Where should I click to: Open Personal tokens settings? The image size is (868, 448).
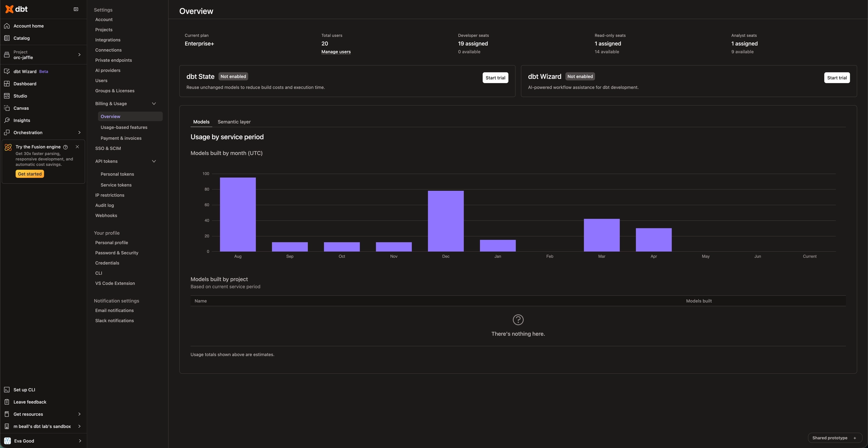[117, 174]
